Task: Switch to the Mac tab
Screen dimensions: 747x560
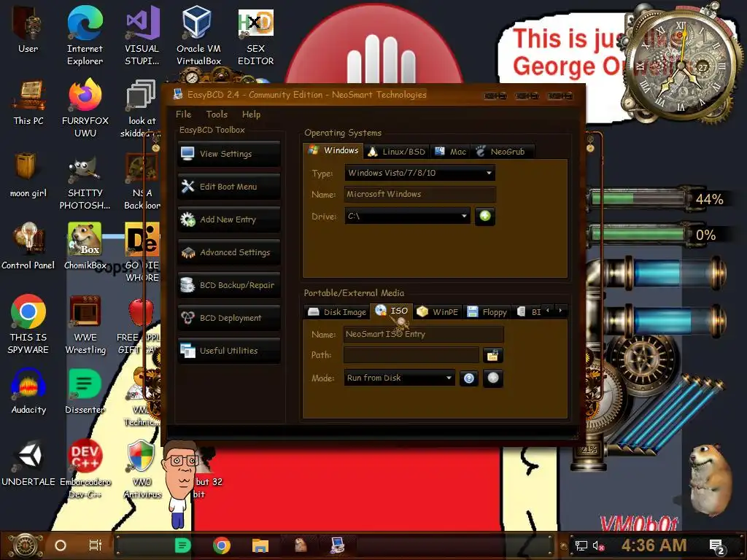Action: tap(451, 152)
